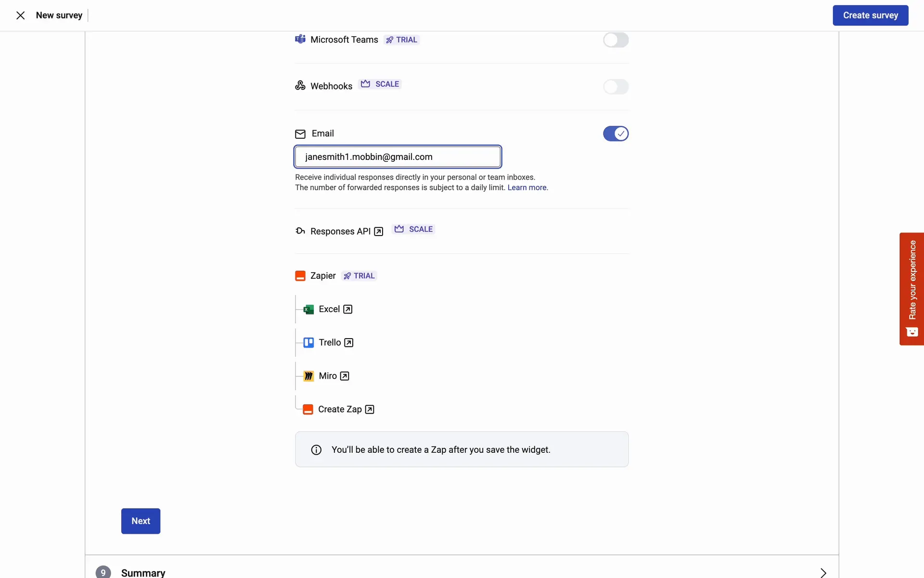The image size is (924, 578).
Task: Open Responses API external link icon
Action: pyautogui.click(x=379, y=232)
